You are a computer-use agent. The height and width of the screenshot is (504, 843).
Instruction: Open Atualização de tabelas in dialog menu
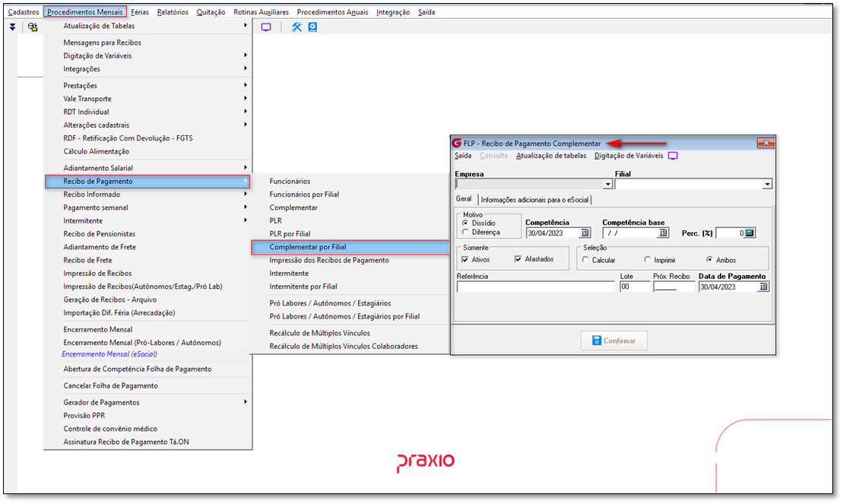(551, 156)
